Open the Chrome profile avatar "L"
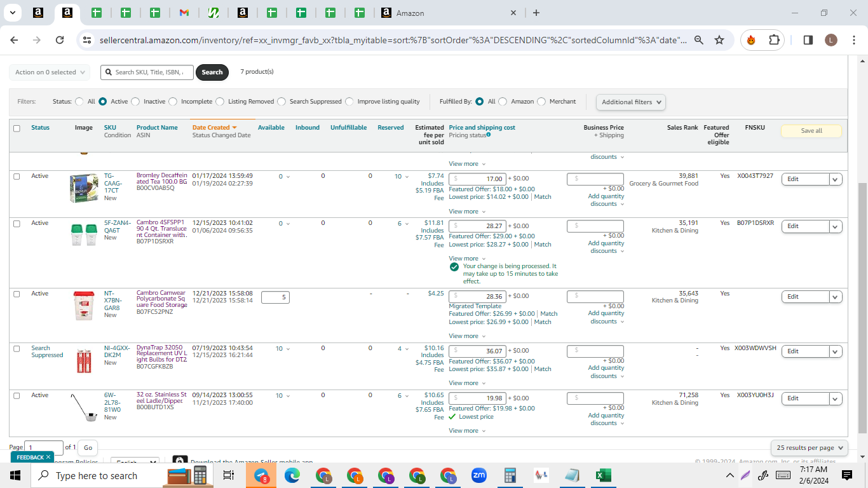 click(x=831, y=40)
